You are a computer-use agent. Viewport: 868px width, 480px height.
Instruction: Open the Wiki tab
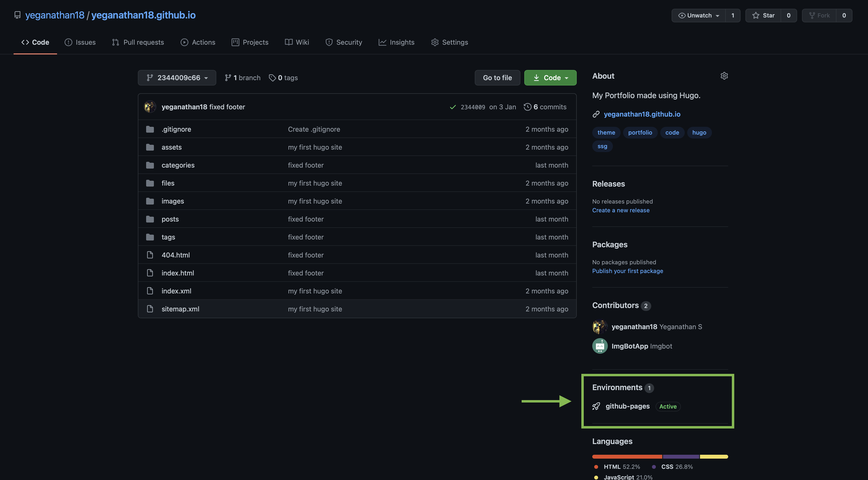point(297,42)
